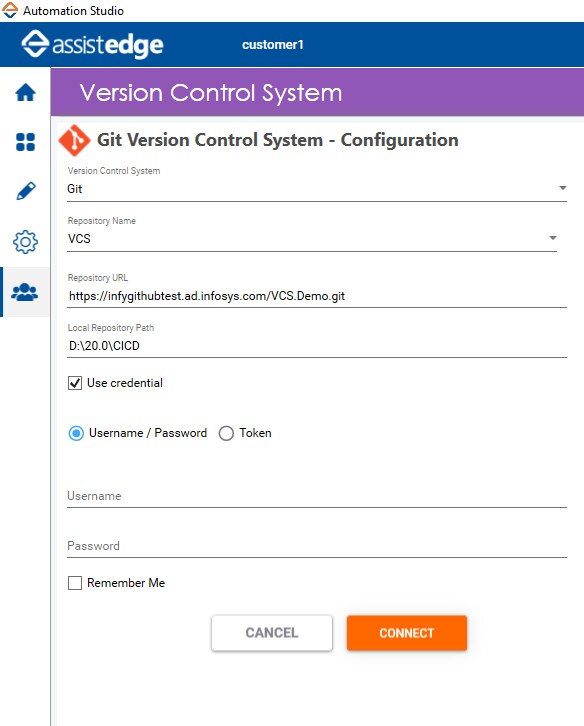This screenshot has width=584, height=726.
Task: Click the Local Repository Path field
Action: (x=317, y=346)
